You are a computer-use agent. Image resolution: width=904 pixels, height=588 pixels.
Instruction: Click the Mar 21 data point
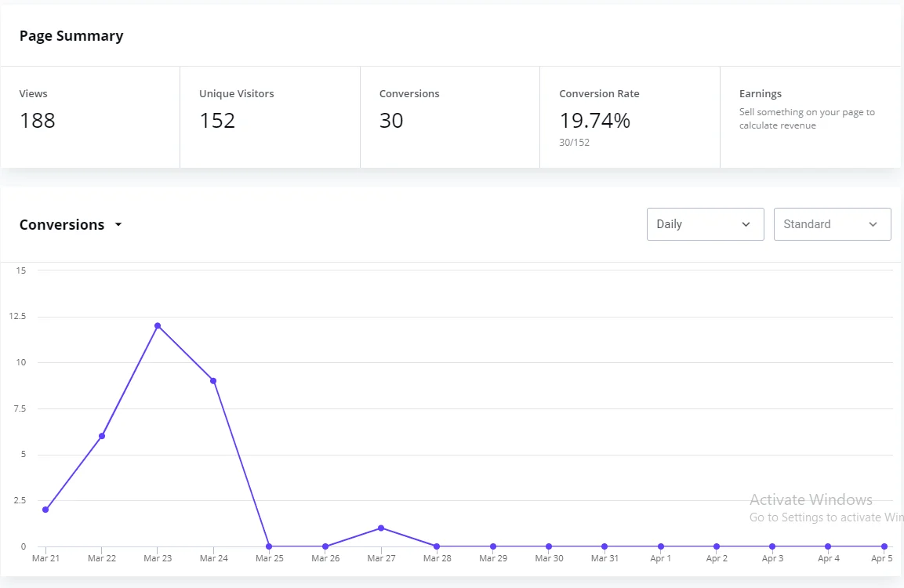click(x=45, y=510)
